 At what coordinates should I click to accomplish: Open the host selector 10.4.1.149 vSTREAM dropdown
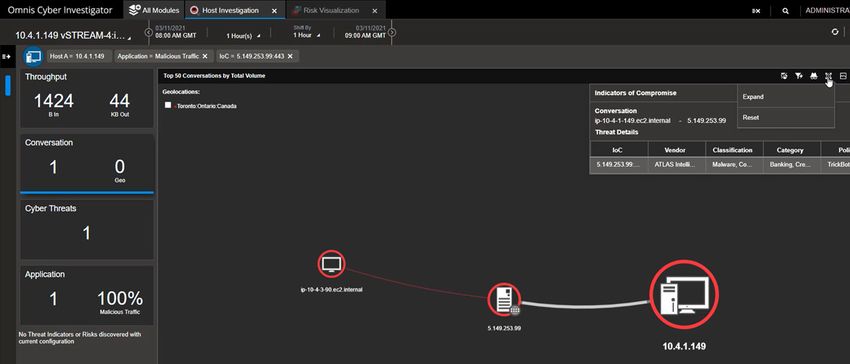74,36
